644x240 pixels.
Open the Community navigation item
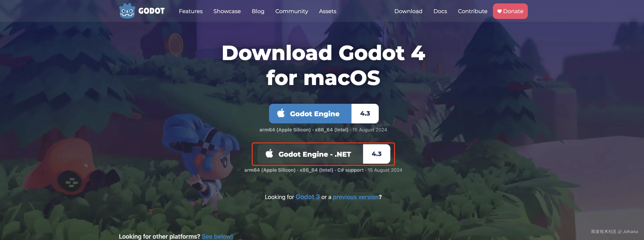[x=292, y=11]
